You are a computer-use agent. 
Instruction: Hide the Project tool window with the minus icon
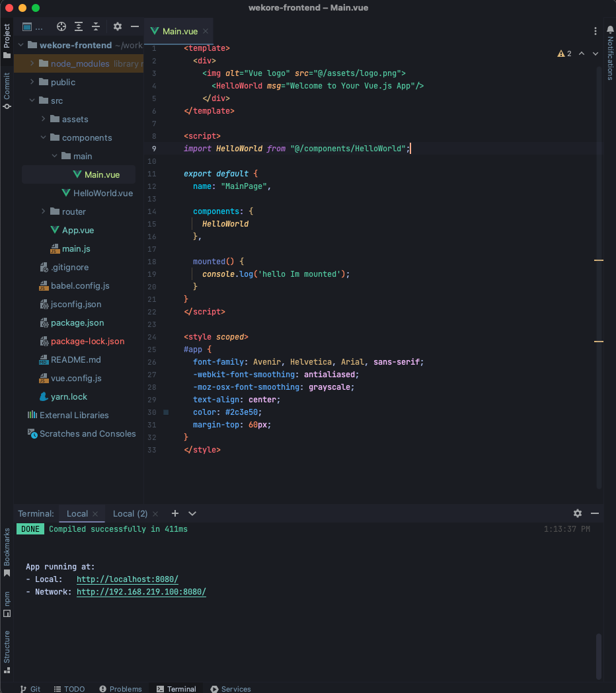coord(135,26)
